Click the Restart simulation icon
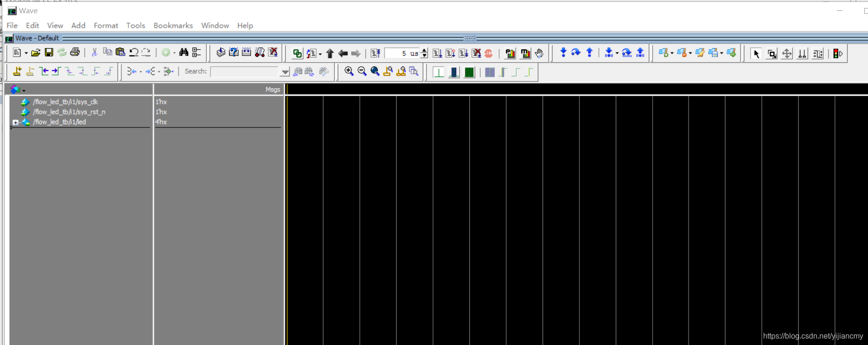The width and height of the screenshot is (868, 345). [x=375, y=53]
